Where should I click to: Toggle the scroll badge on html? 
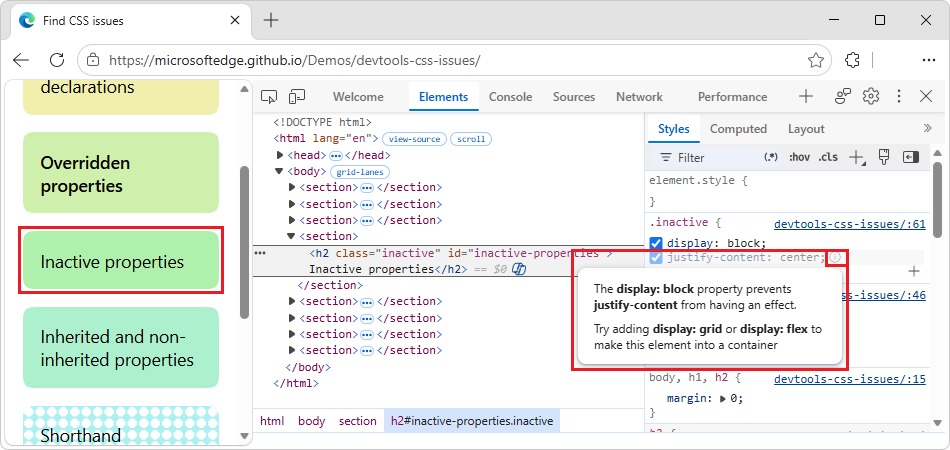pyautogui.click(x=471, y=139)
